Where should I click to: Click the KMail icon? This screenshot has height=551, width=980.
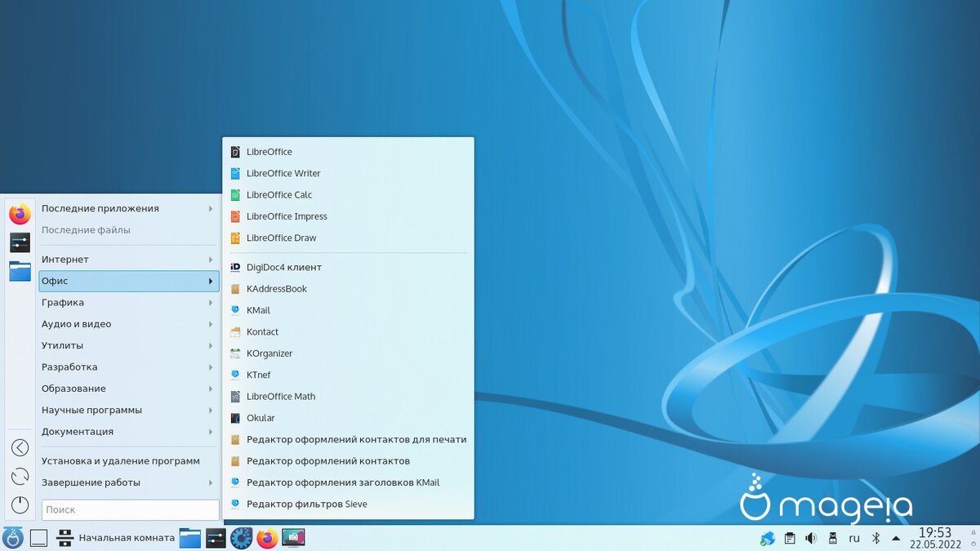coord(235,310)
